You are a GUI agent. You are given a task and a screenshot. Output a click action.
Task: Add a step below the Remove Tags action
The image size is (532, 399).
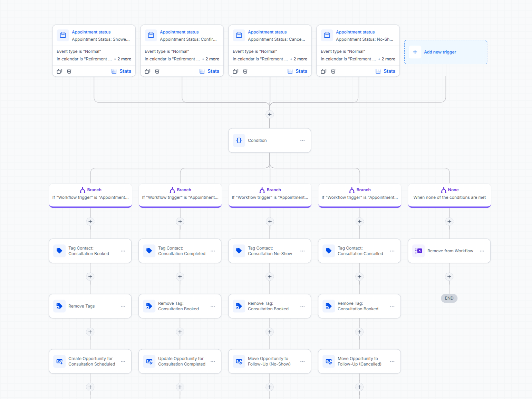(90, 332)
